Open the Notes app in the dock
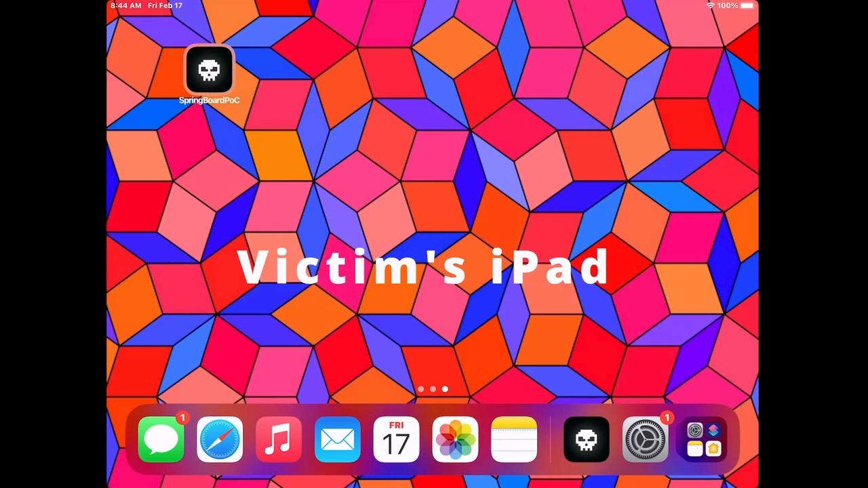 click(514, 441)
